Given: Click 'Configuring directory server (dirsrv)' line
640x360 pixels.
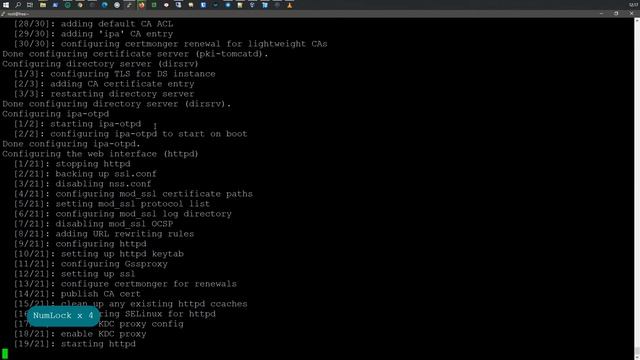Looking at the screenshot, I should [x=100, y=64].
